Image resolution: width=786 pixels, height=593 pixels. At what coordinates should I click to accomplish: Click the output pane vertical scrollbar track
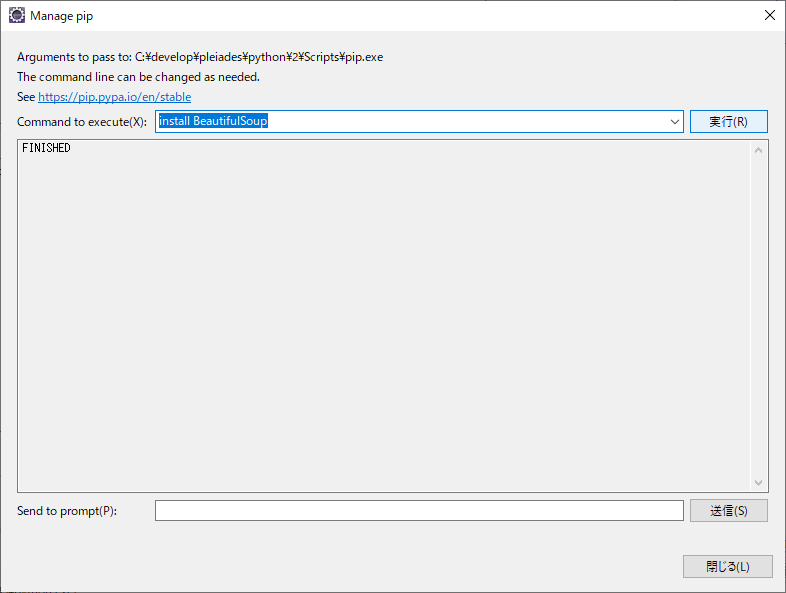coord(758,315)
